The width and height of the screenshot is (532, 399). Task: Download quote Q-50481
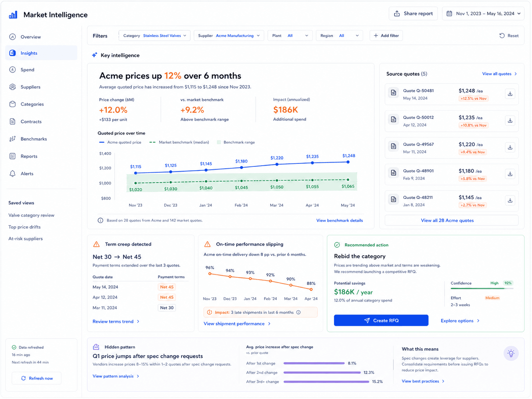click(x=510, y=94)
